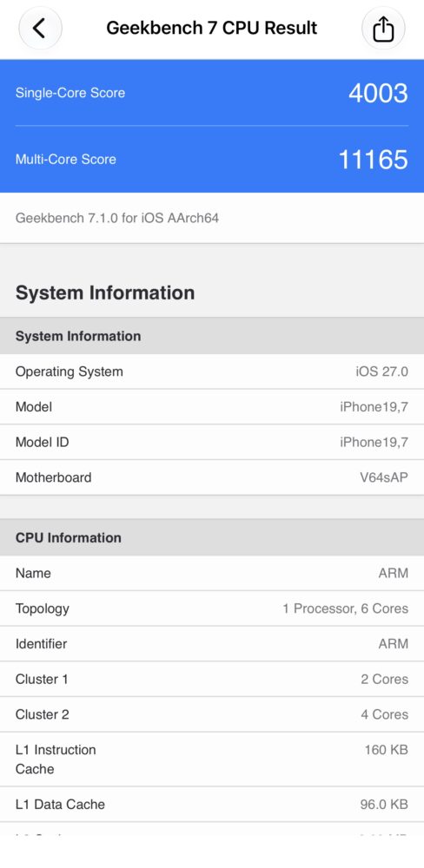
Task: Tap the 11165 multi-core score value
Action: coord(373,160)
